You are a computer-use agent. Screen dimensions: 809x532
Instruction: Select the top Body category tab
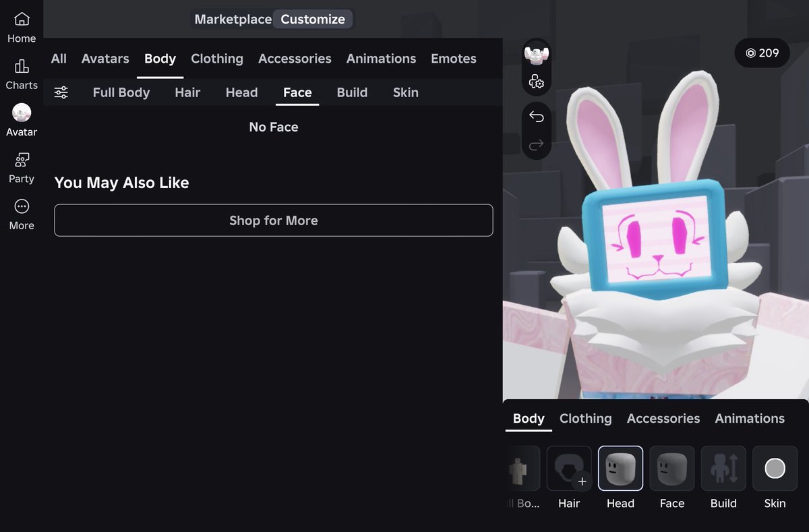(160, 59)
